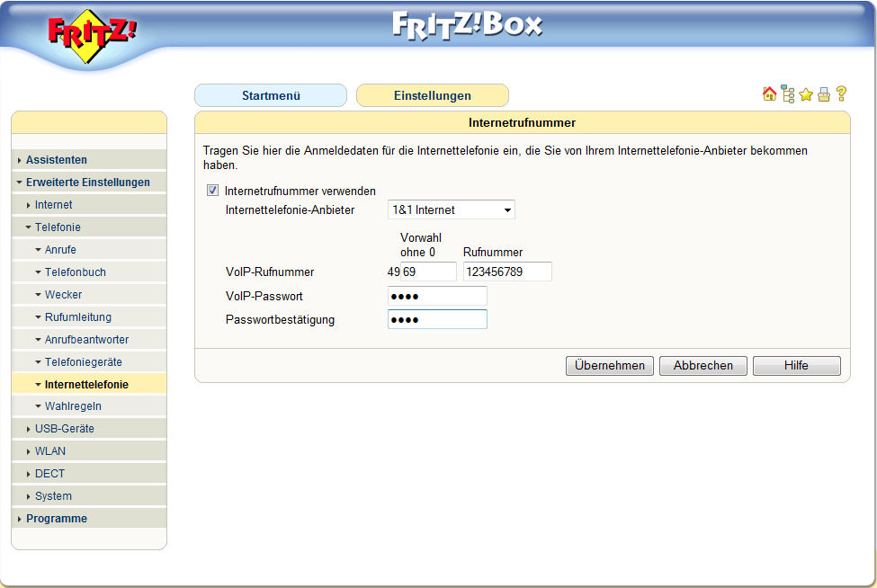Screen dimensions: 877x588
Task: Open Wecker in sidebar
Action: coord(89,295)
